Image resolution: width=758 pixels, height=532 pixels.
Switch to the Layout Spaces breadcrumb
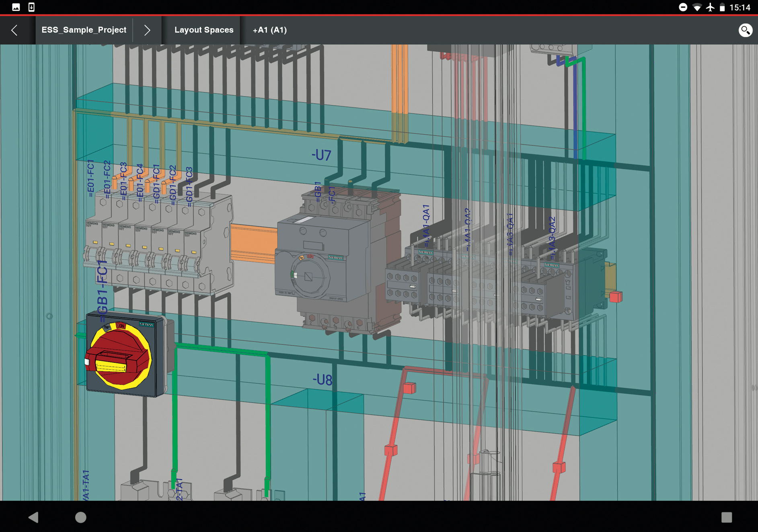point(204,30)
